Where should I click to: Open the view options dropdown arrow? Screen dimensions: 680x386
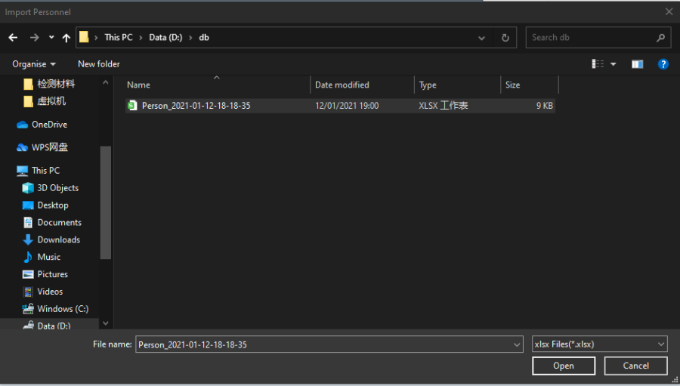(613, 64)
